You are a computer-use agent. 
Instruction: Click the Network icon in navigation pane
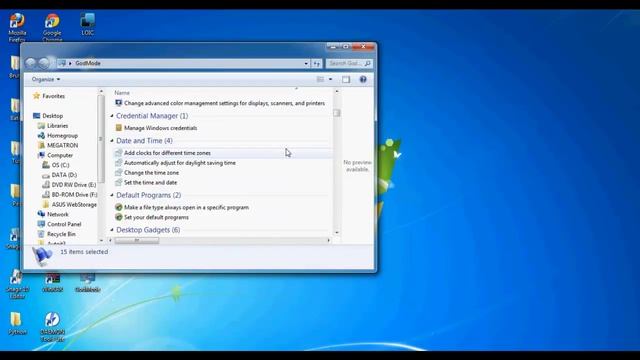click(41, 214)
